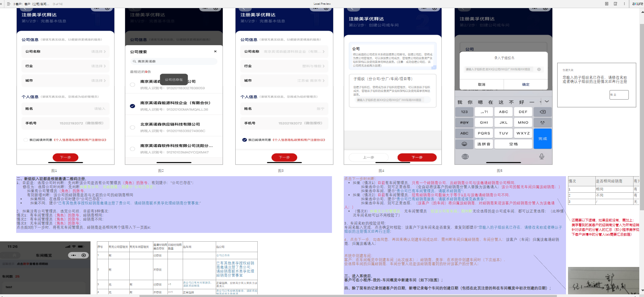Image resolution: width=644 pixels, height=297 pixels.
Task: Open 城市 请选择 selector in 图1
Action: coord(65,81)
